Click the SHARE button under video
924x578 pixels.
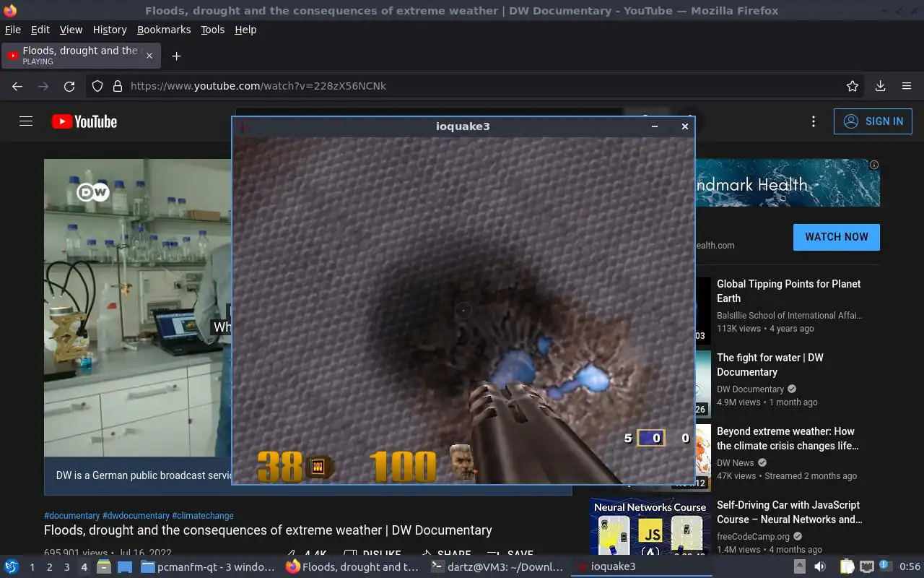tap(445, 555)
